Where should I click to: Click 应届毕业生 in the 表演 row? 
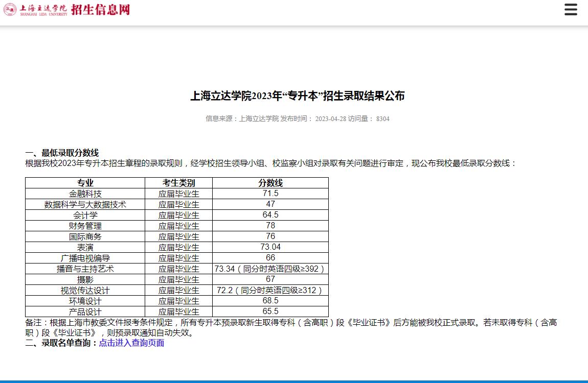pyautogui.click(x=178, y=248)
